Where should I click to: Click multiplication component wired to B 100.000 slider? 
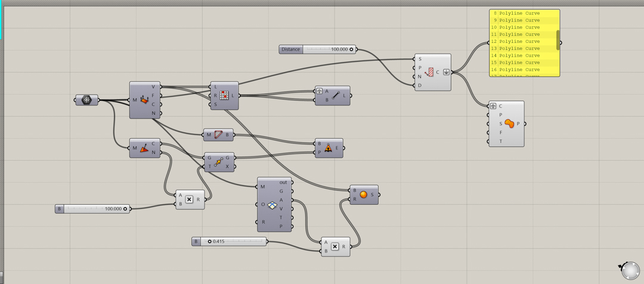pos(189,199)
